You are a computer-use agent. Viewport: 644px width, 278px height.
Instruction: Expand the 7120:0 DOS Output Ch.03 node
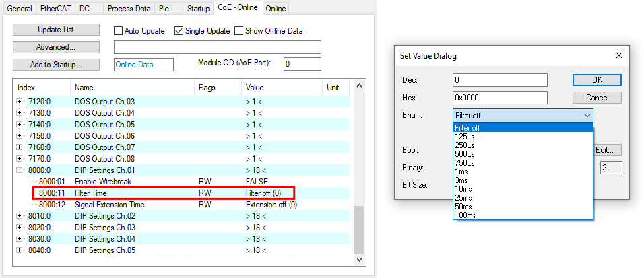click(20, 102)
